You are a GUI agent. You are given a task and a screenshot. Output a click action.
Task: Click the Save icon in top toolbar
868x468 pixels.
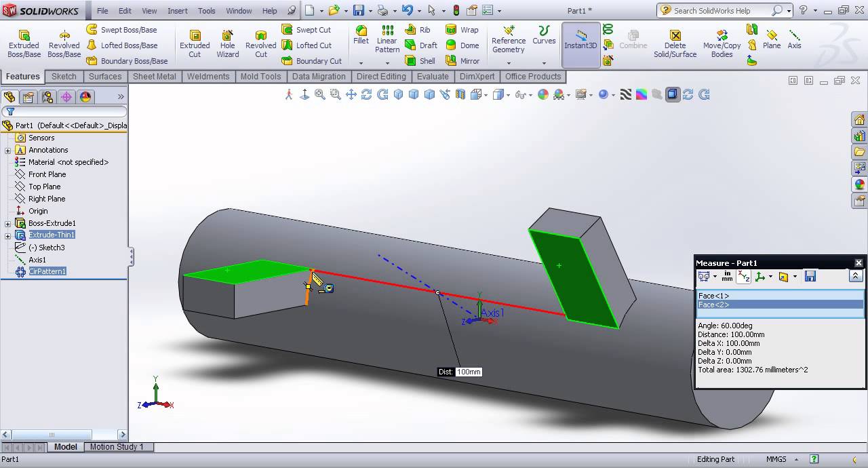[359, 10]
